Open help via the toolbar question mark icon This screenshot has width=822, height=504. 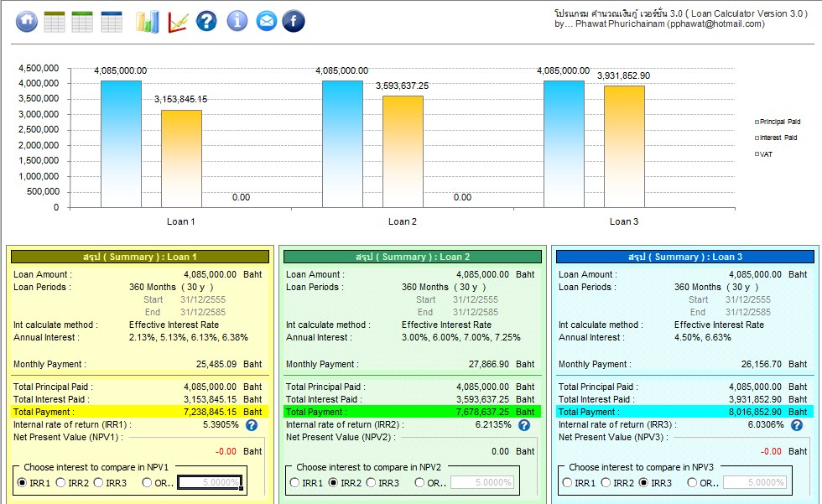point(206,22)
